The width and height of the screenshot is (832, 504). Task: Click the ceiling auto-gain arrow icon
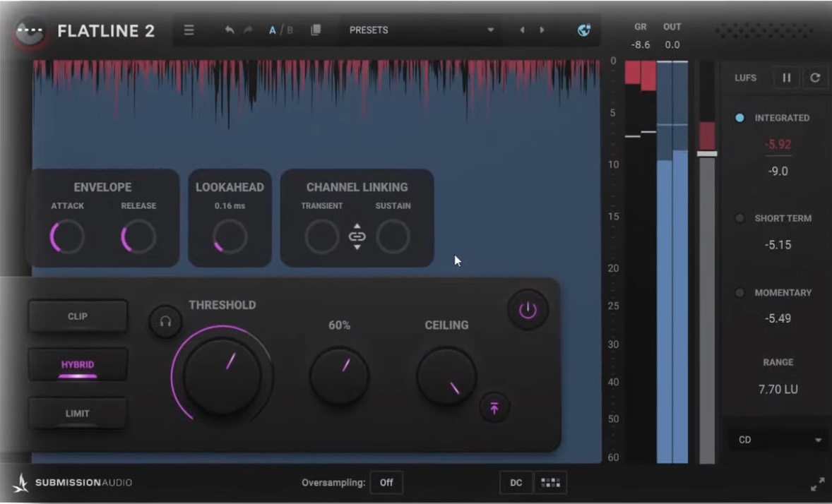(494, 408)
